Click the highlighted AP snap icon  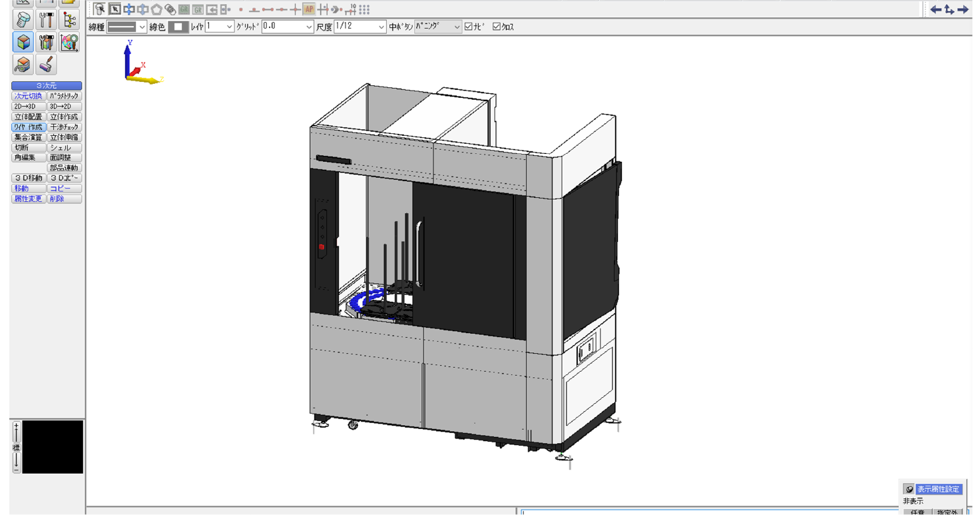click(x=309, y=9)
